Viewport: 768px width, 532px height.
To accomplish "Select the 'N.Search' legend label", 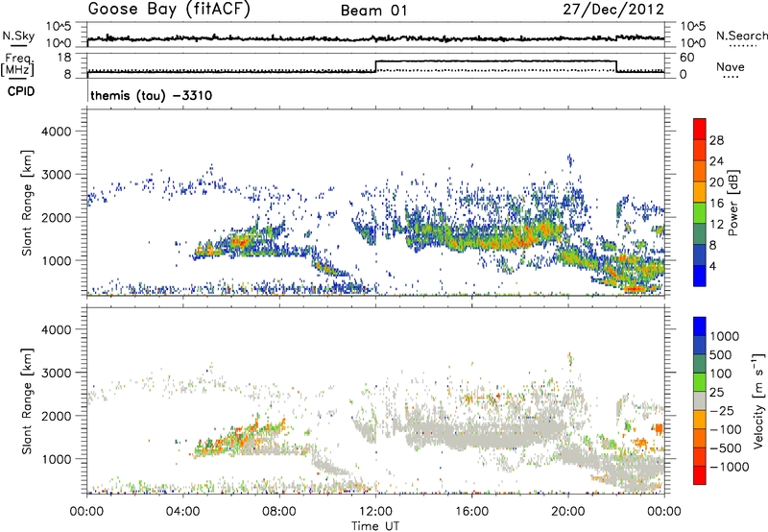I will (x=741, y=36).
